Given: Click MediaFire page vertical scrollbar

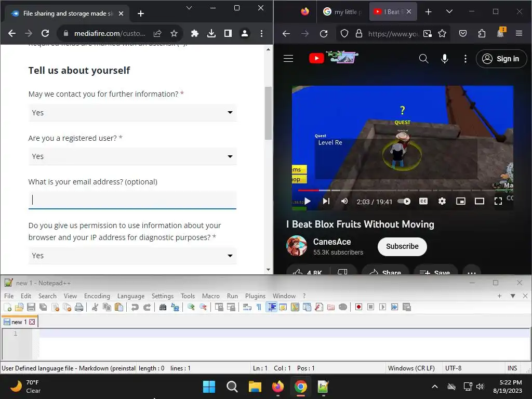Looking at the screenshot, I should click(x=268, y=113).
